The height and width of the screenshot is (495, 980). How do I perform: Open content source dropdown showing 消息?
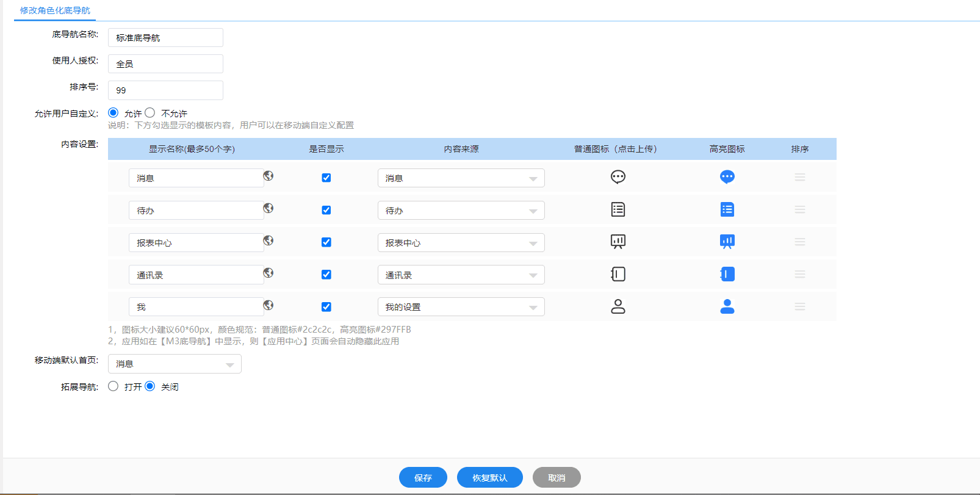tap(461, 178)
